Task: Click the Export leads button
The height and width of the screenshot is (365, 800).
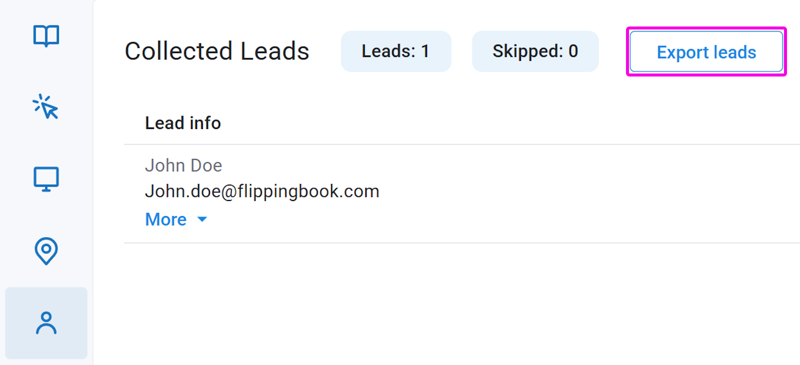Action: (x=706, y=52)
